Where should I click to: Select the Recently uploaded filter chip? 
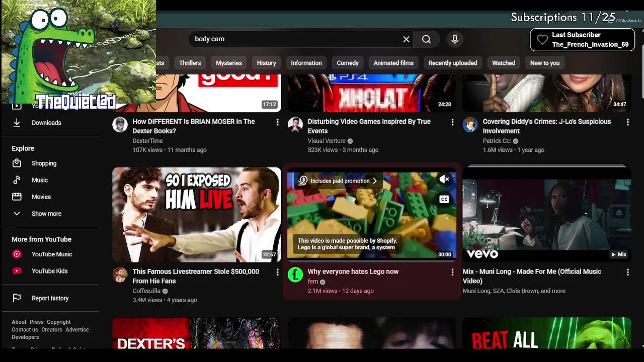[x=453, y=63]
